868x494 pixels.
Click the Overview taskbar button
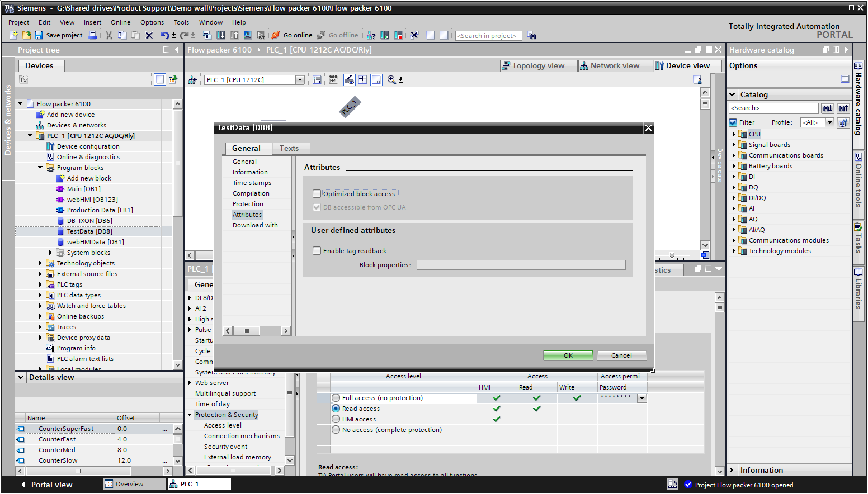click(x=134, y=484)
